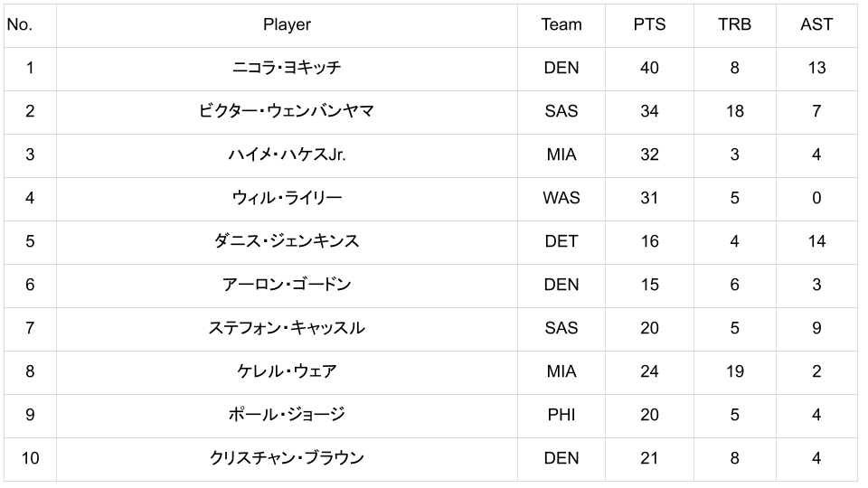
Task: Click the PHI team cell
Action: 561,415
